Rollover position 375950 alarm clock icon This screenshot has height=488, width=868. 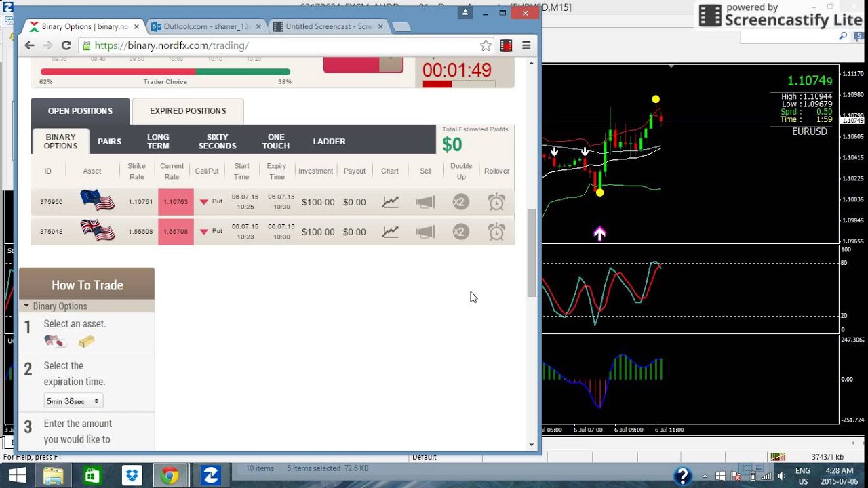[x=496, y=202]
